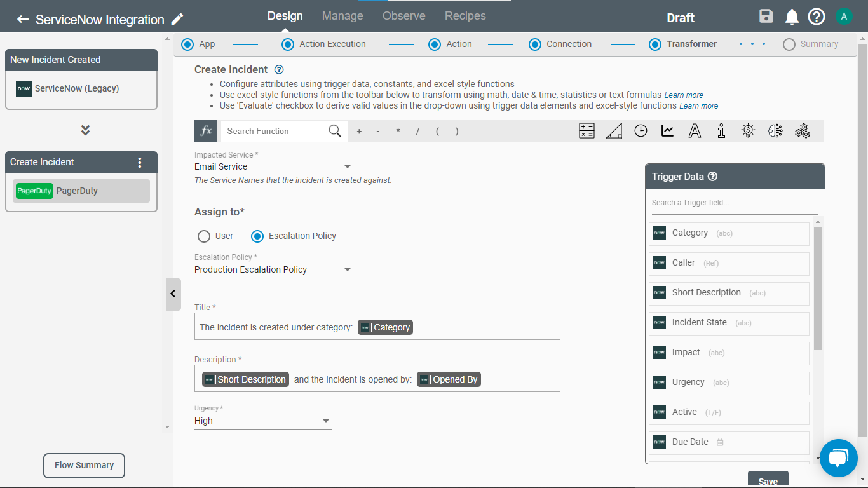Open second Learn more link about Evaluate
Screen dimensions: 868x488
(x=699, y=106)
